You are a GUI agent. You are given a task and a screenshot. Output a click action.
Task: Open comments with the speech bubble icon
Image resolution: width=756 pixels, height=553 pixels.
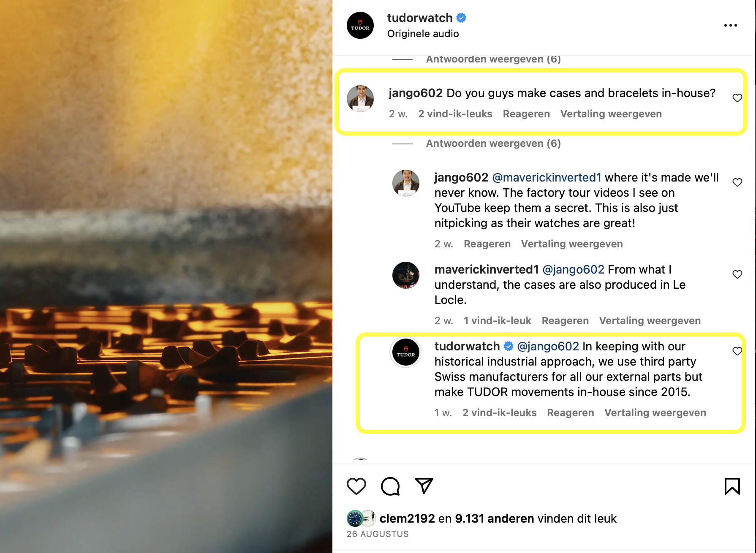pyautogui.click(x=390, y=486)
